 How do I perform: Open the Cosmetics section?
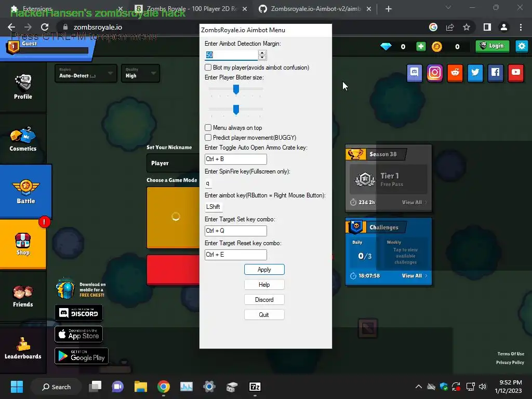coord(23,139)
